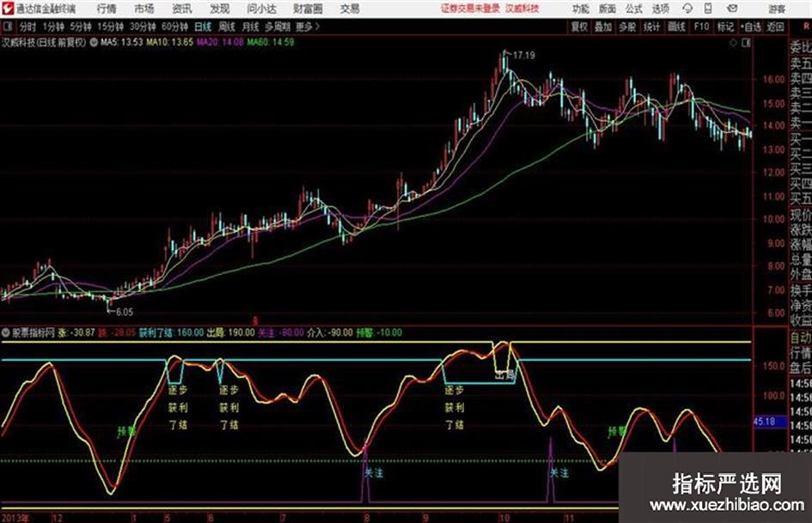Click the 复权 toolbar button
Image resolution: width=812 pixels, height=523 pixels.
(x=579, y=27)
